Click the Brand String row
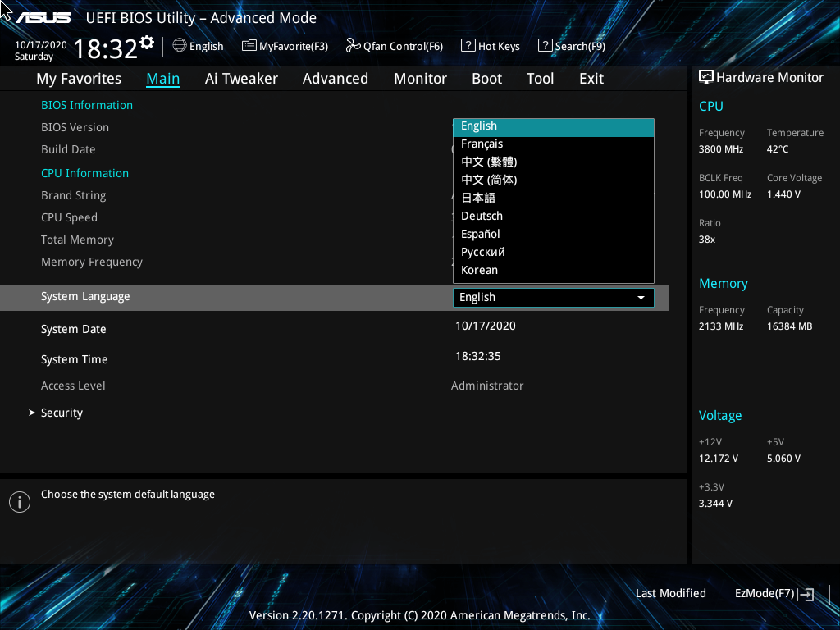Image resolution: width=840 pixels, height=630 pixels. coord(73,196)
